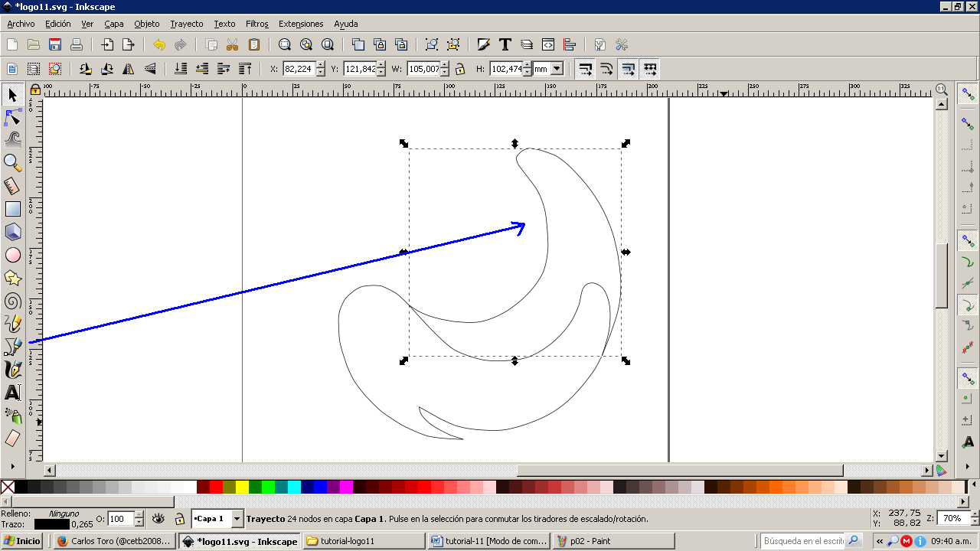
Task: Pick the yellow palette swatch
Action: pos(242,487)
